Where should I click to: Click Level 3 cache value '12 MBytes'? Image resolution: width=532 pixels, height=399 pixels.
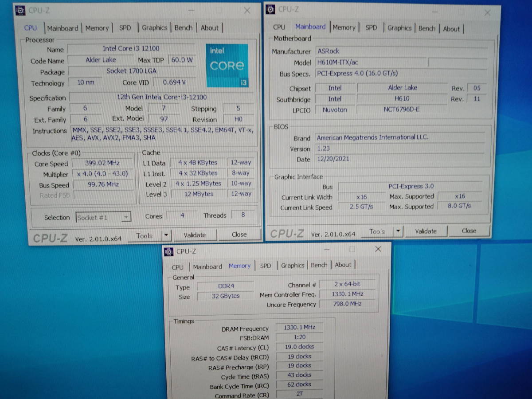pyautogui.click(x=198, y=194)
